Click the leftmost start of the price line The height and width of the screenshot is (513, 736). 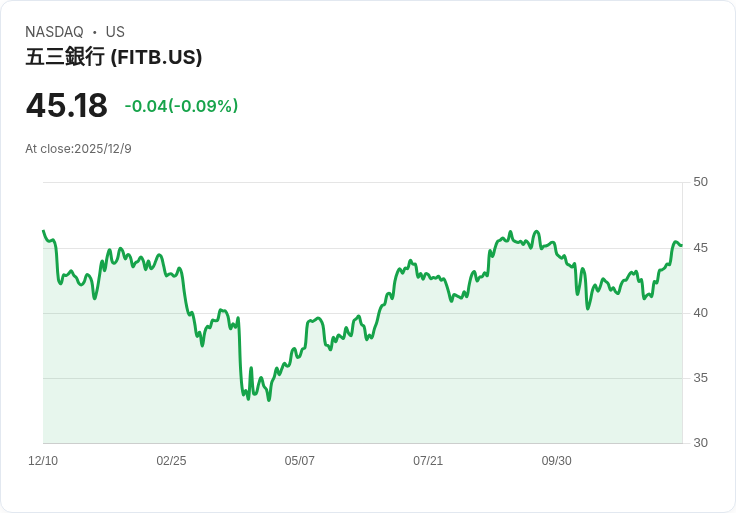tap(43, 231)
